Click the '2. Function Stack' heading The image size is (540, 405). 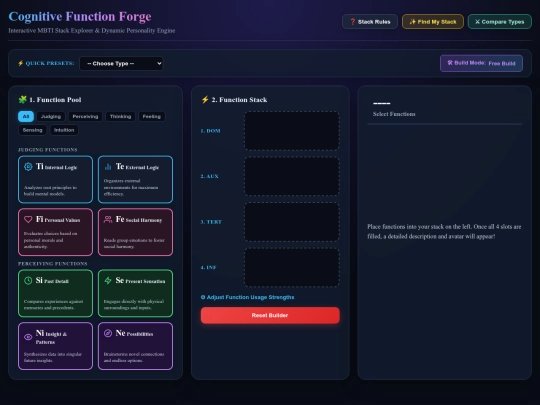(239, 100)
